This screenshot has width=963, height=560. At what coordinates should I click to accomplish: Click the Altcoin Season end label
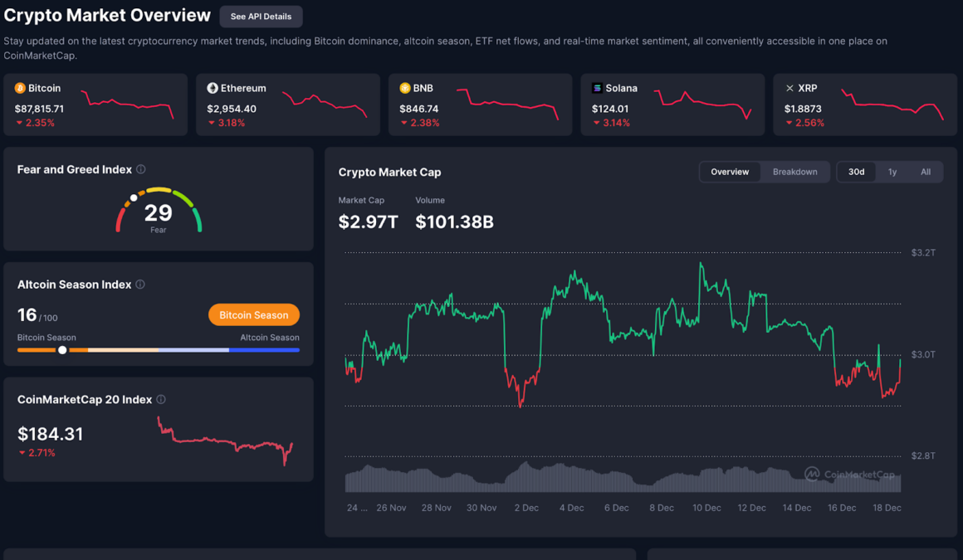[x=270, y=338]
